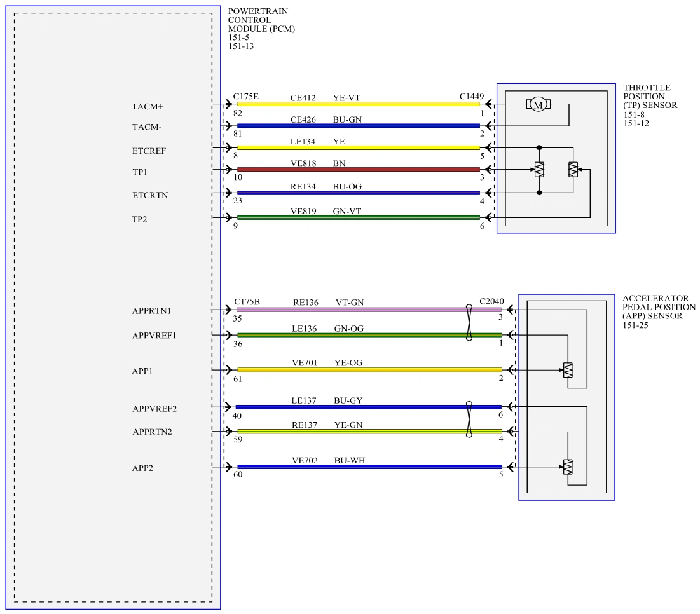Click connector label C175B
This screenshot has height=614, width=700.
pyautogui.click(x=247, y=302)
